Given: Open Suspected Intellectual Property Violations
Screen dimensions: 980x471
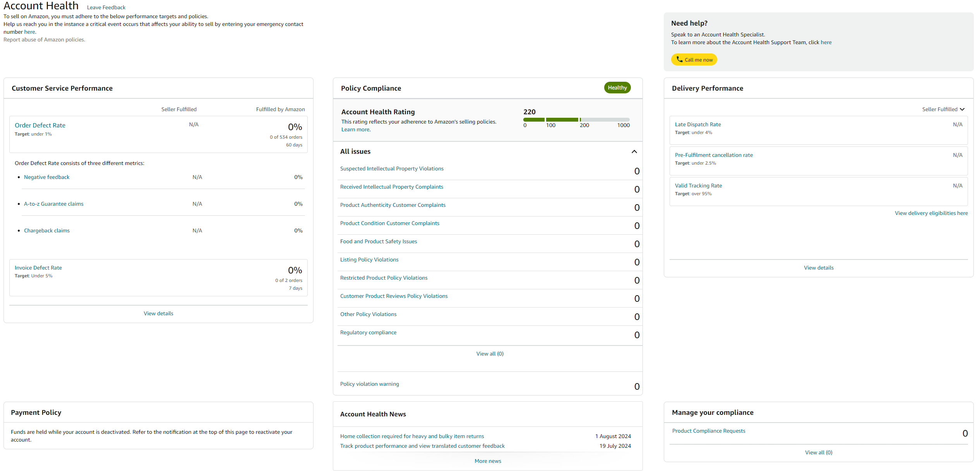Looking at the screenshot, I should (392, 168).
